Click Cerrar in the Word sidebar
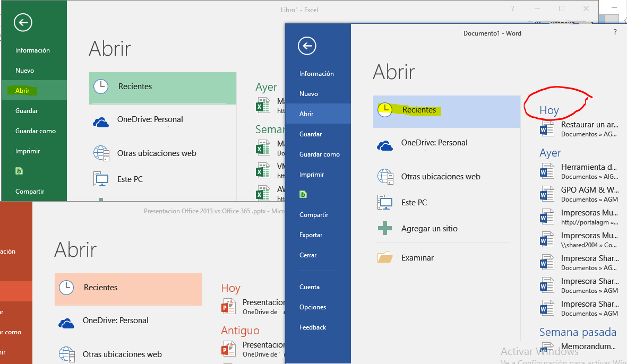 click(308, 255)
